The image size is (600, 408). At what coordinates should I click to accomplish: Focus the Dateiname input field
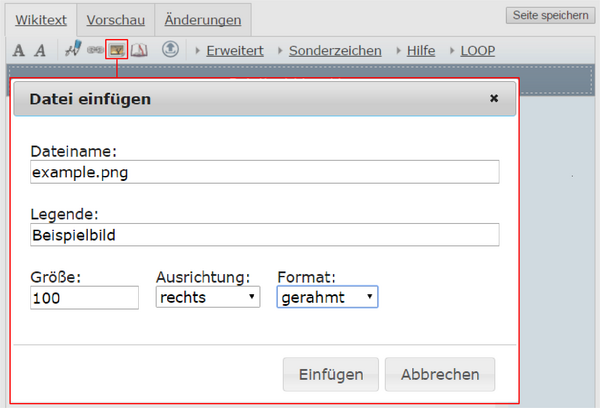(265, 172)
